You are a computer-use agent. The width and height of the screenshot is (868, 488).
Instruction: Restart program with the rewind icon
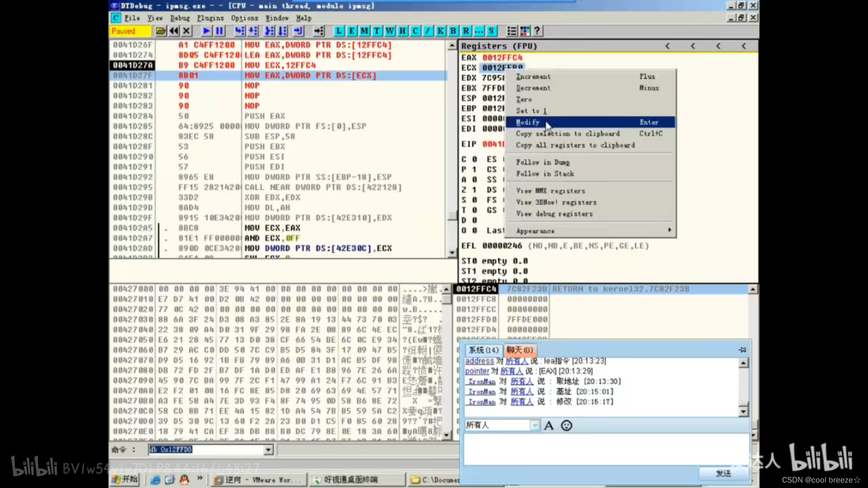tap(174, 31)
